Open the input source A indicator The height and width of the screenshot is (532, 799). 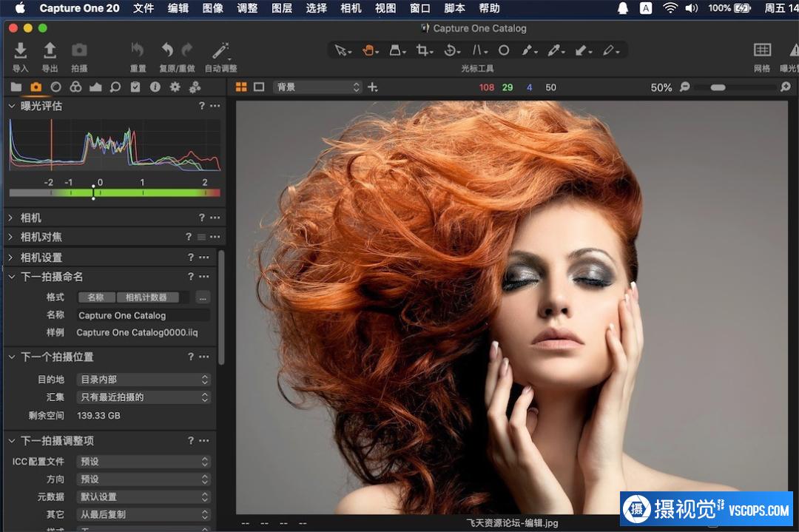(x=646, y=8)
